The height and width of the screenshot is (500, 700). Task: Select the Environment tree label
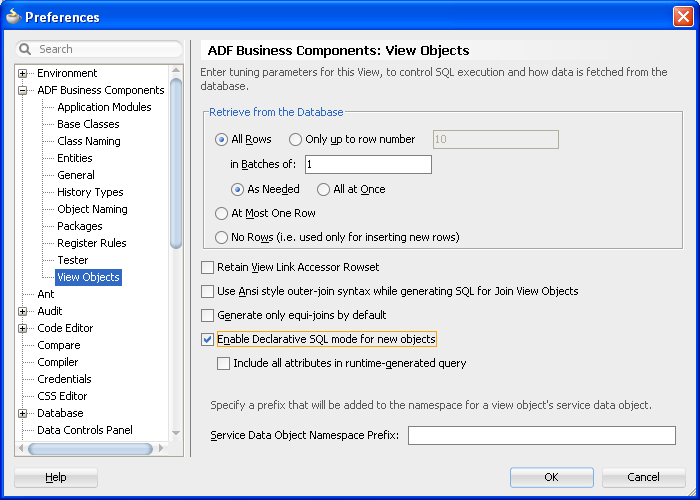point(67,73)
